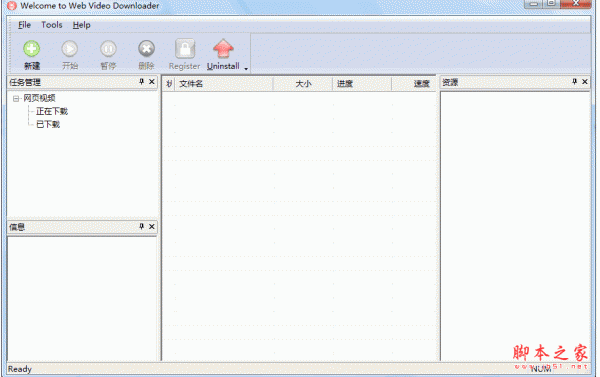Click the app icon in the title bar
The image size is (600, 377).
point(12,6)
